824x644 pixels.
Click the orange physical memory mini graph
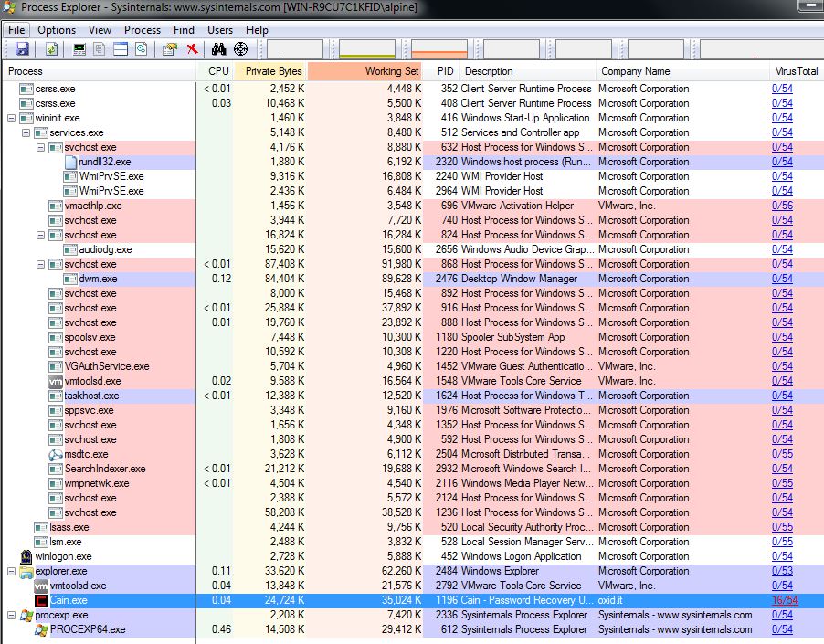tap(438, 49)
